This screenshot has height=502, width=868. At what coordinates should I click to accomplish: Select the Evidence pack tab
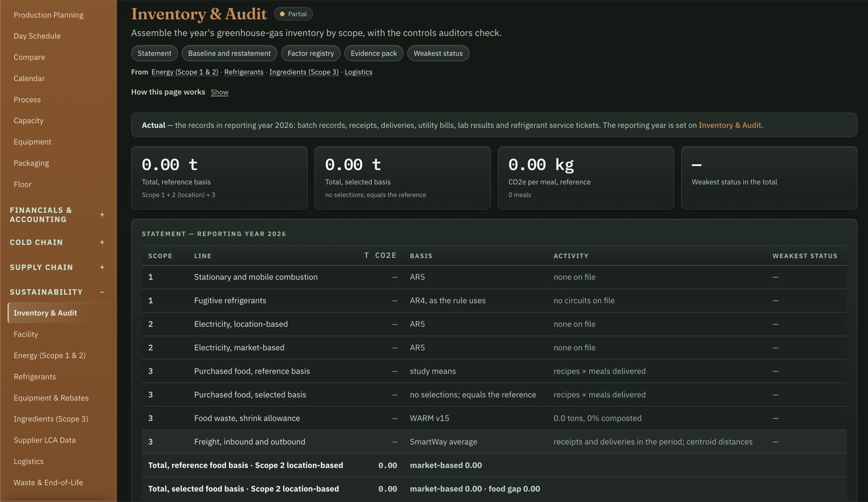[374, 53]
